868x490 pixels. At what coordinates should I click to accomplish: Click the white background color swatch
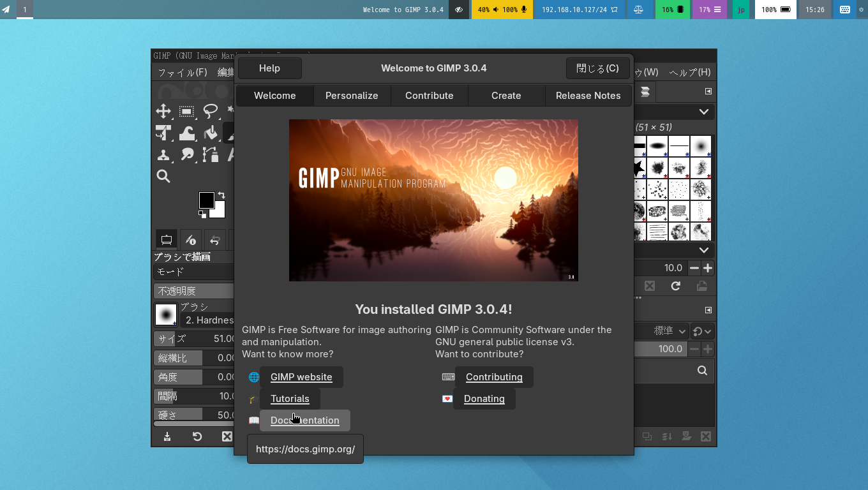tap(219, 211)
